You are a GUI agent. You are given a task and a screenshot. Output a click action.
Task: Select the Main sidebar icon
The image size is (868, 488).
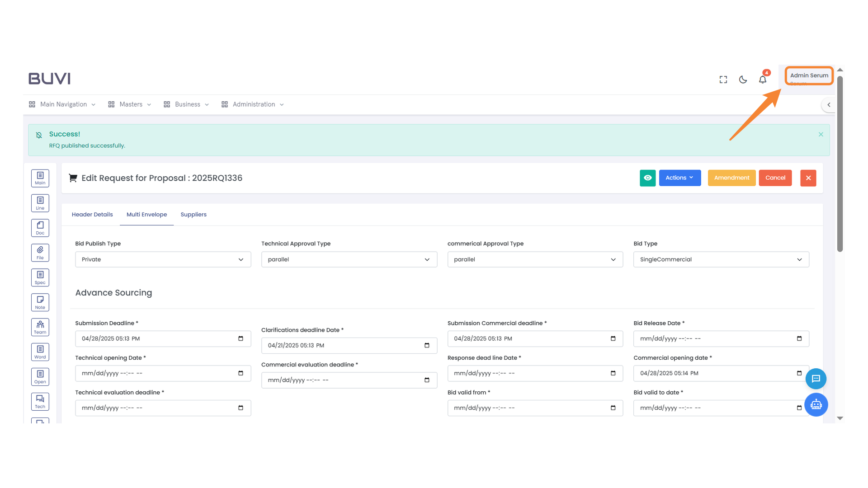pos(40,178)
